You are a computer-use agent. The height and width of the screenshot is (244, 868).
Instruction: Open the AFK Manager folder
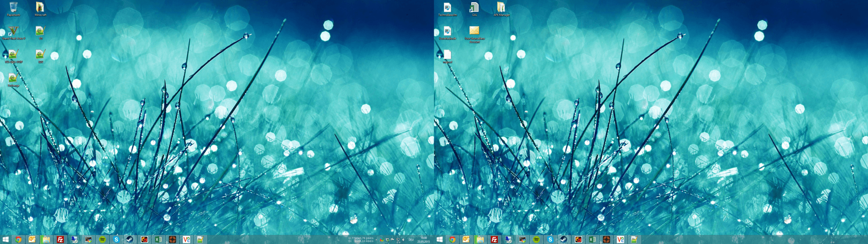point(501,8)
